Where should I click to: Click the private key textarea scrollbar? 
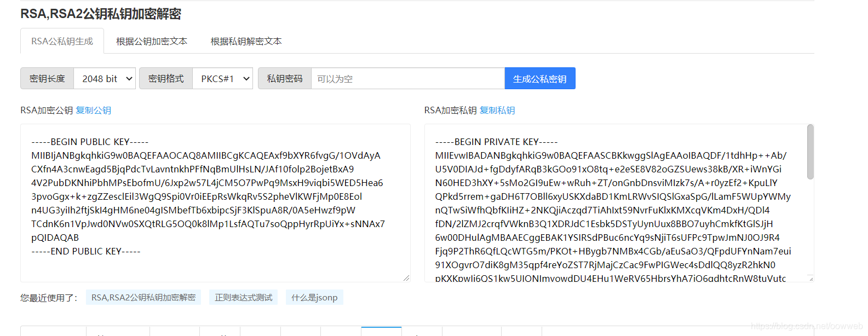click(810, 152)
